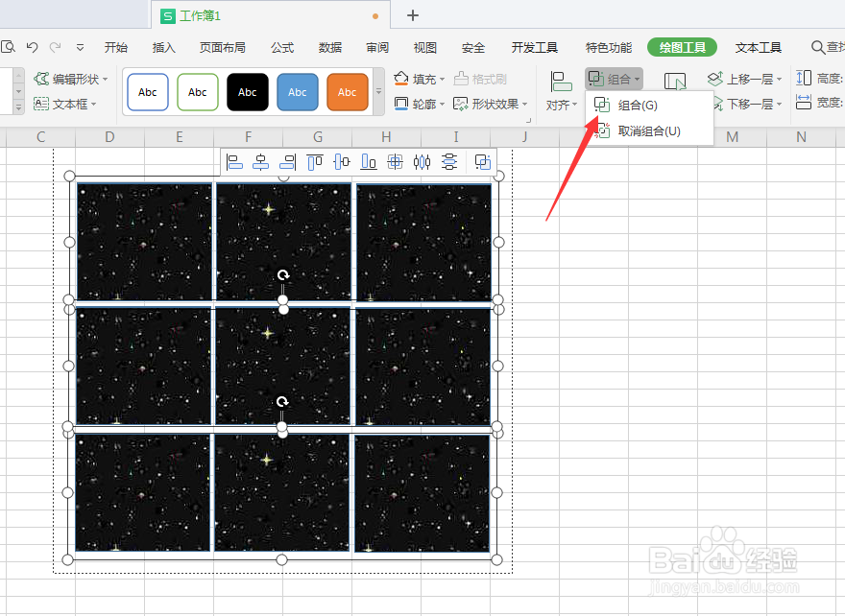Click the print preview icon
Screen dimensions: 845x616
[8, 47]
